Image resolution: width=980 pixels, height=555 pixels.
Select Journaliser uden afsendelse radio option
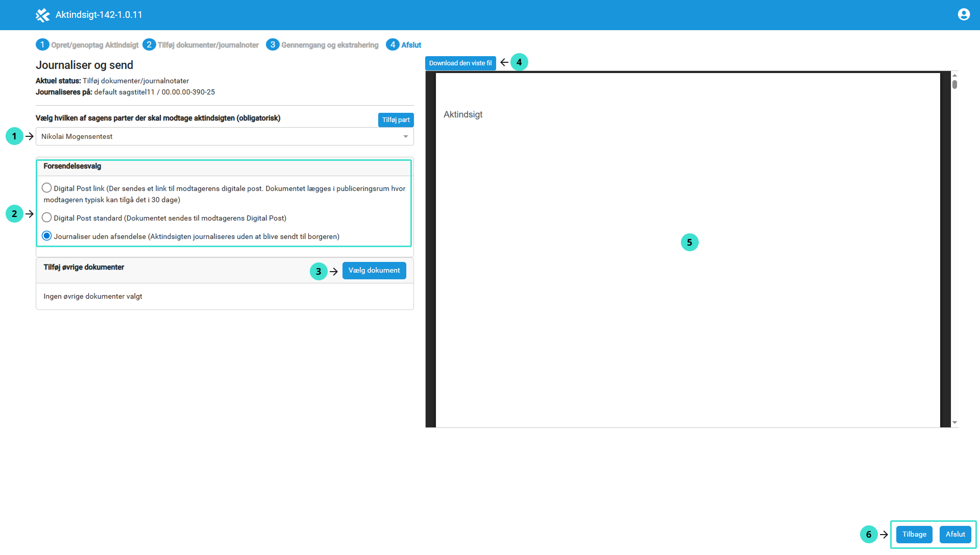tap(47, 236)
